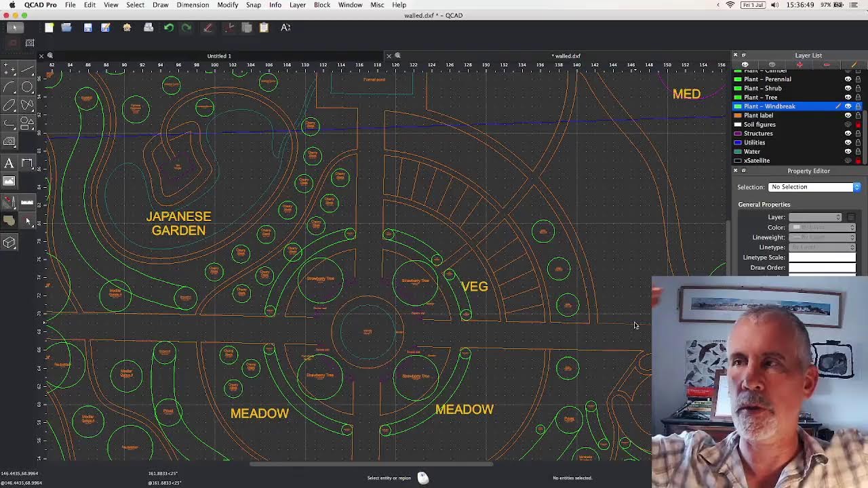Select the Hatch tool

(x=9, y=142)
